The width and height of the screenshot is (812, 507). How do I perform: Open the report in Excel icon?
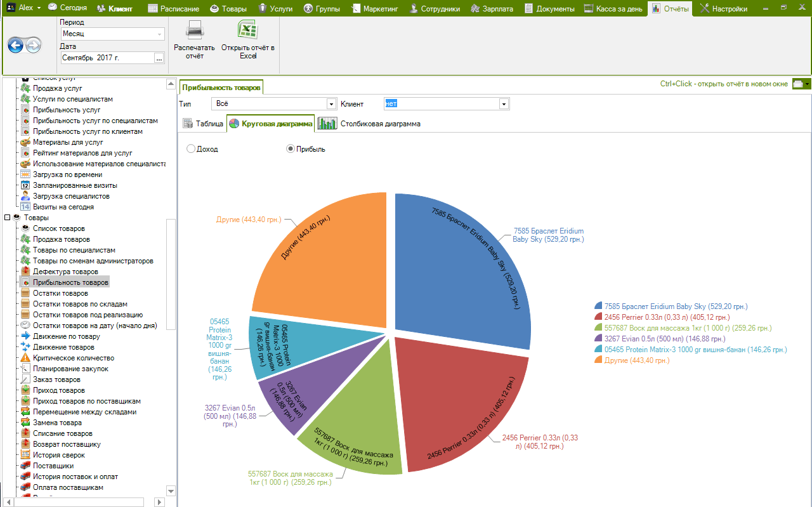click(x=247, y=30)
